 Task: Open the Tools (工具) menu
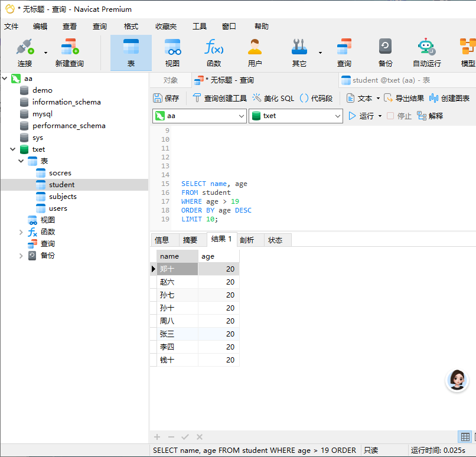pos(200,27)
